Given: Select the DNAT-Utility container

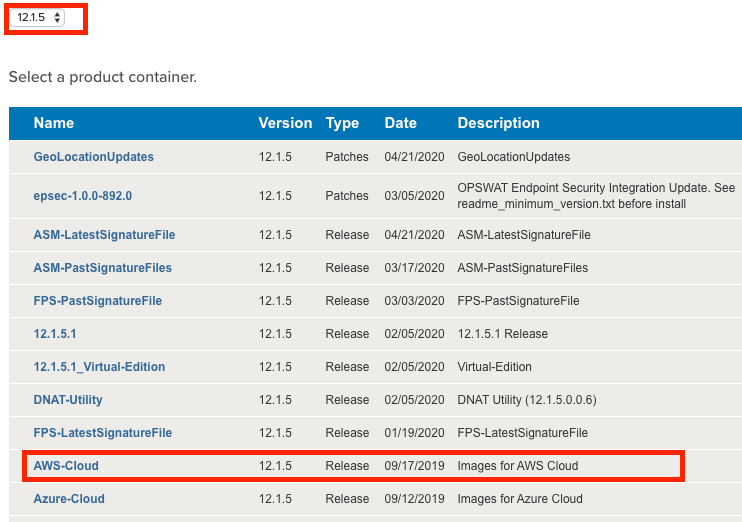Looking at the screenshot, I should 68,400.
